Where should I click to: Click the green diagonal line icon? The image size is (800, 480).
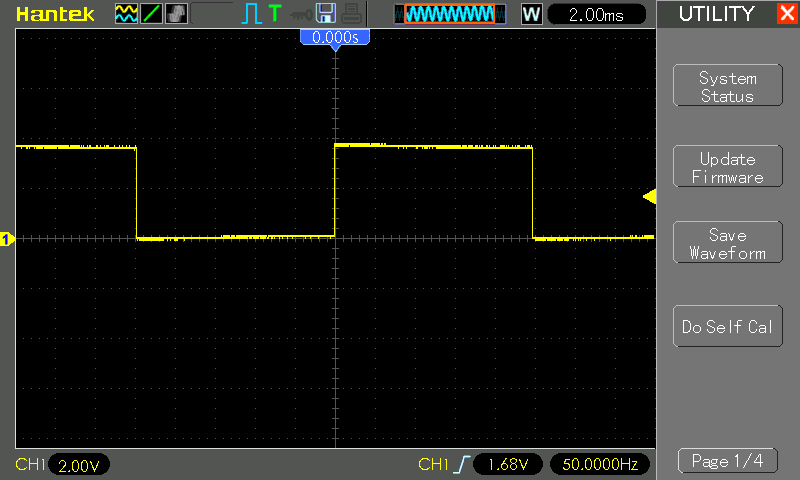[x=150, y=14]
